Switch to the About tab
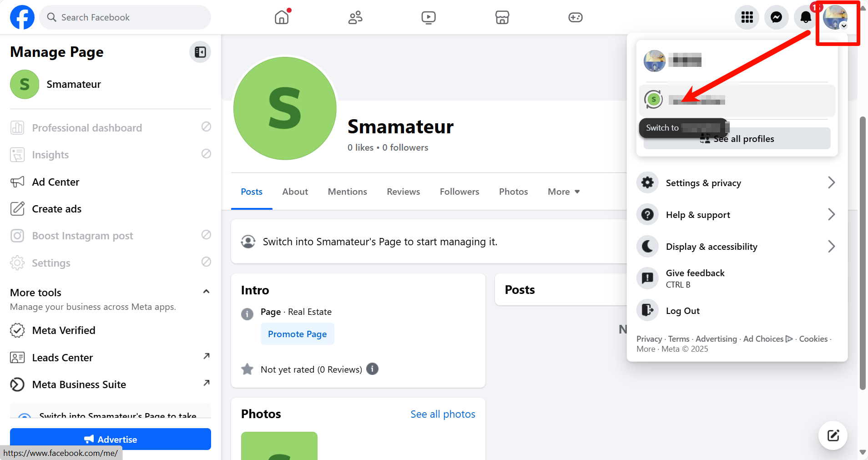Viewport: 868px width, 460px height. point(295,192)
